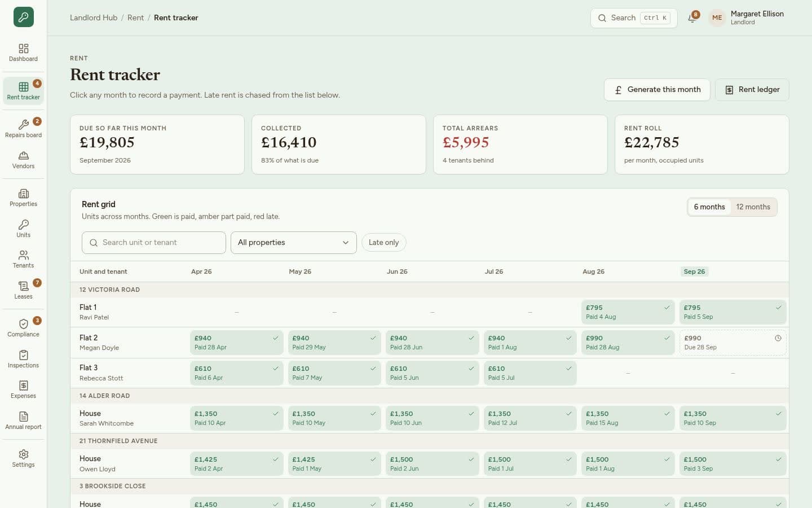Click the Total Arrears £5,995 card
The image size is (812, 508).
point(520,144)
